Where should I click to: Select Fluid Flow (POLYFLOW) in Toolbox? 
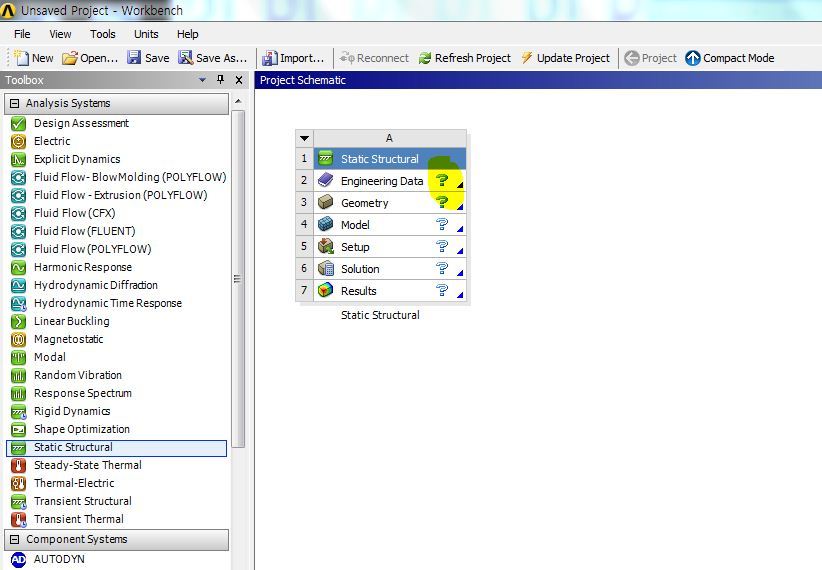pos(92,250)
